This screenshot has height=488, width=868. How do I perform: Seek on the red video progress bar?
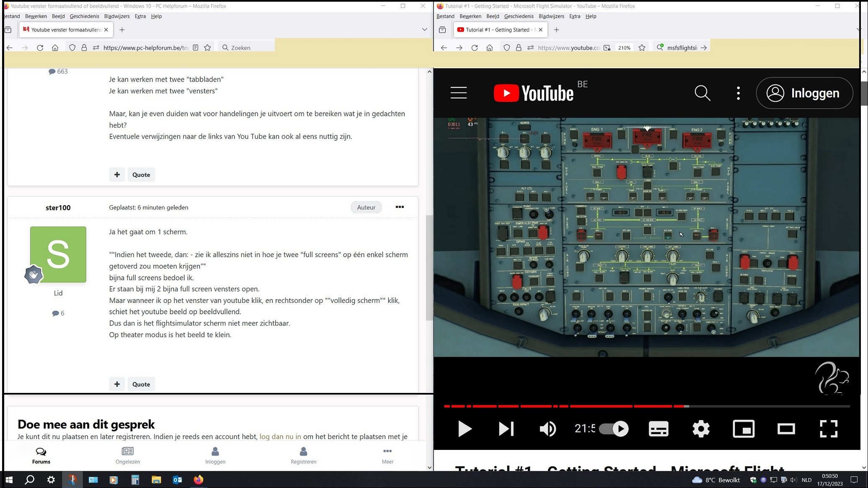tap(647, 406)
